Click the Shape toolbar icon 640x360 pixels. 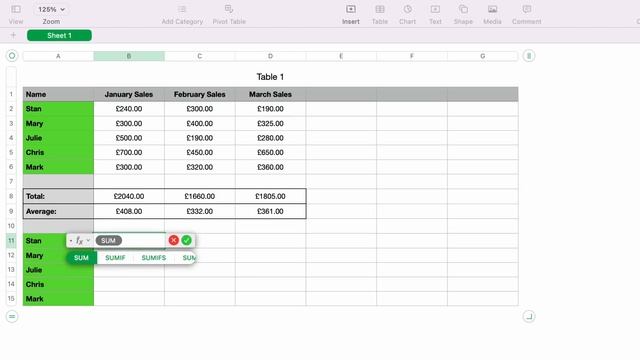(463, 9)
